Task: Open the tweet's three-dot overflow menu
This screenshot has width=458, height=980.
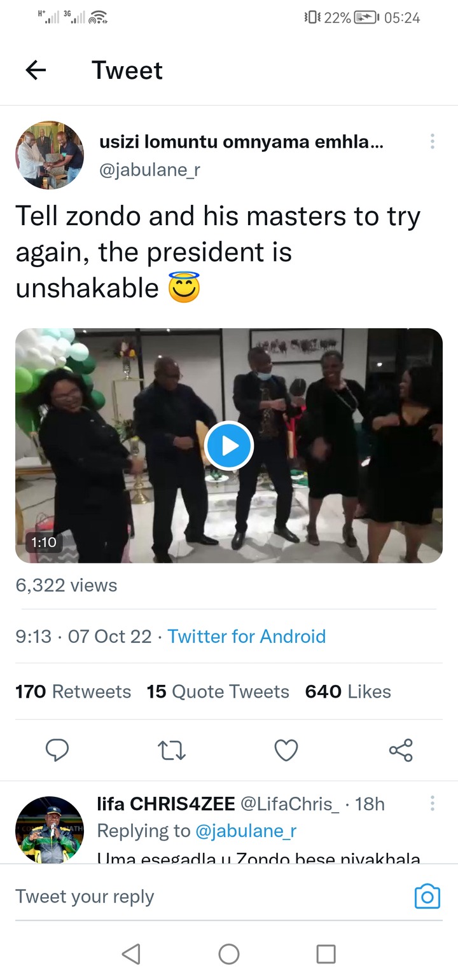Action: tap(432, 141)
